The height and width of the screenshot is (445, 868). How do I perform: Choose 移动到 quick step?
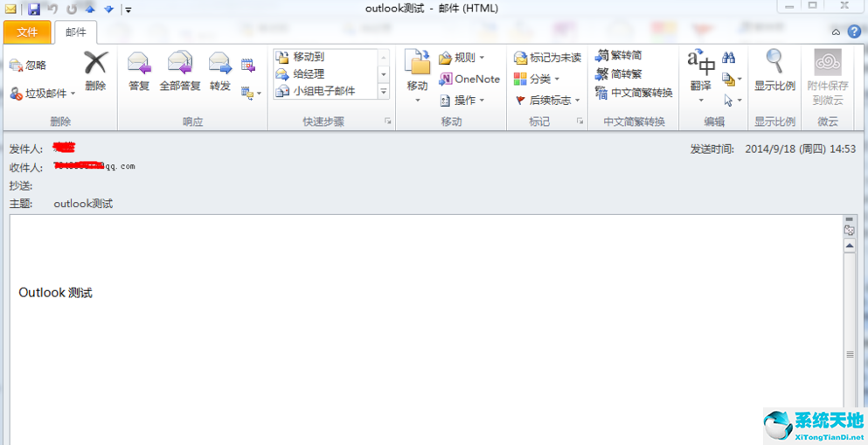click(325, 57)
